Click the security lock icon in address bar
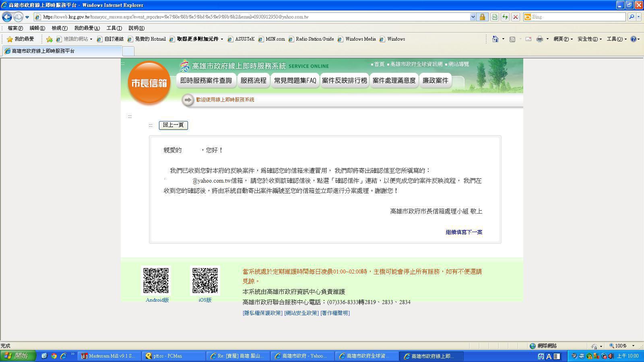Image resolution: width=644 pixels, height=362 pixels. pos(482,17)
